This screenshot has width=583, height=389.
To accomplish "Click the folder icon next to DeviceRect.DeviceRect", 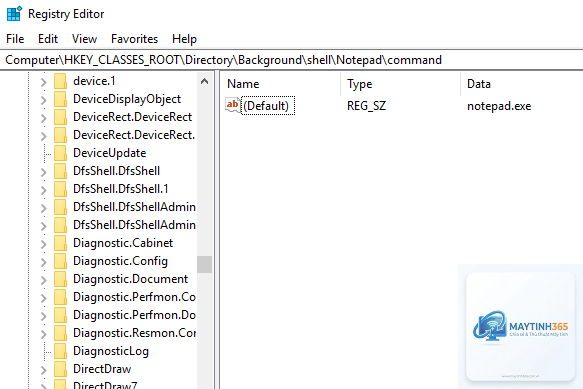I will [60, 117].
